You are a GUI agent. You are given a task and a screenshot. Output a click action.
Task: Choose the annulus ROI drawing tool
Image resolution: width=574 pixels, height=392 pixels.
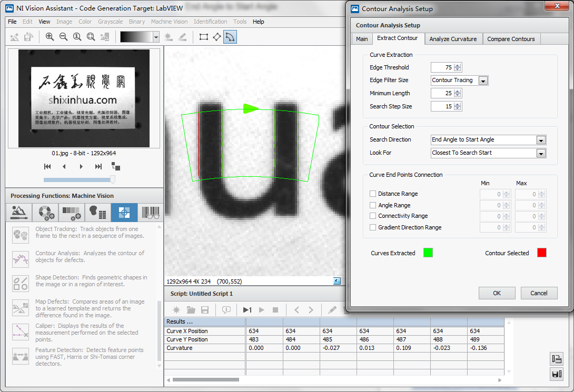tap(230, 37)
